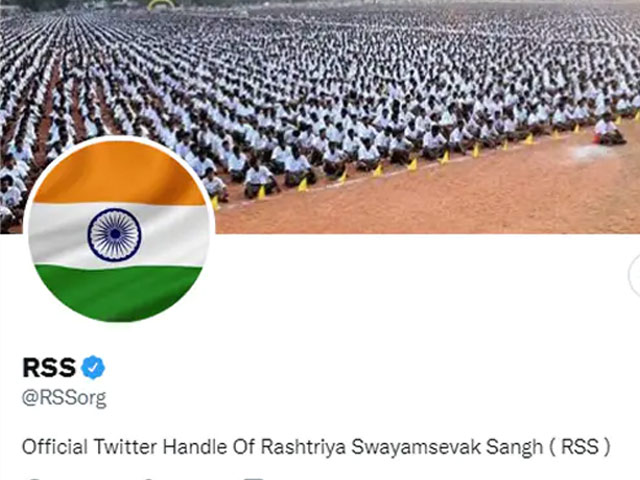Click the lone person seated at banner right
This screenshot has height=480, width=640.
[x=608, y=131]
